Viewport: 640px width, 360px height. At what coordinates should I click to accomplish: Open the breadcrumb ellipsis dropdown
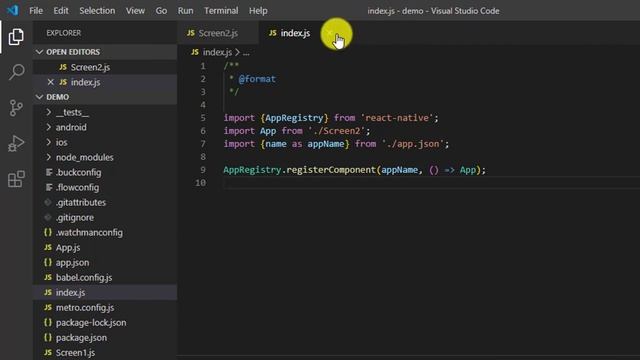[246, 53]
